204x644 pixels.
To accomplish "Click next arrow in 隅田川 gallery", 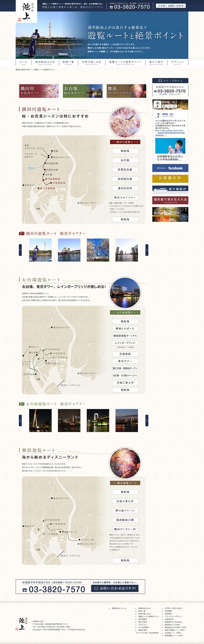I will [147, 250].
